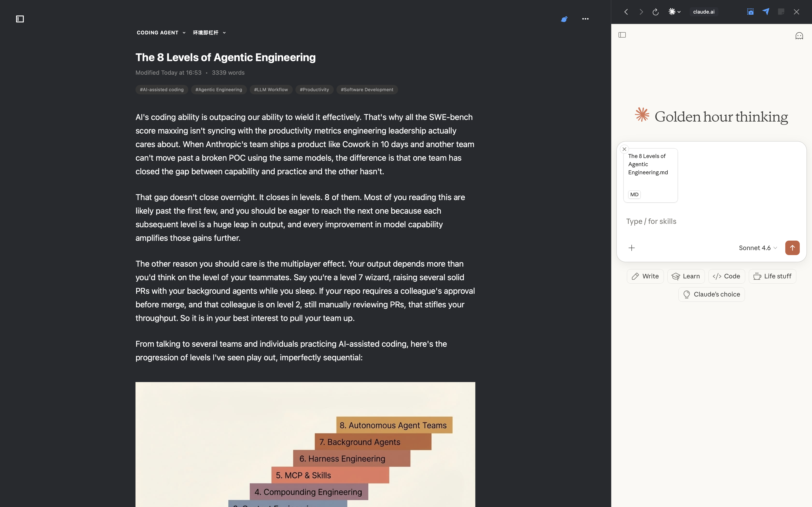The height and width of the screenshot is (507, 812).
Task: Expand the 环境即杠杆 folder dropdown
Action: tap(209, 33)
